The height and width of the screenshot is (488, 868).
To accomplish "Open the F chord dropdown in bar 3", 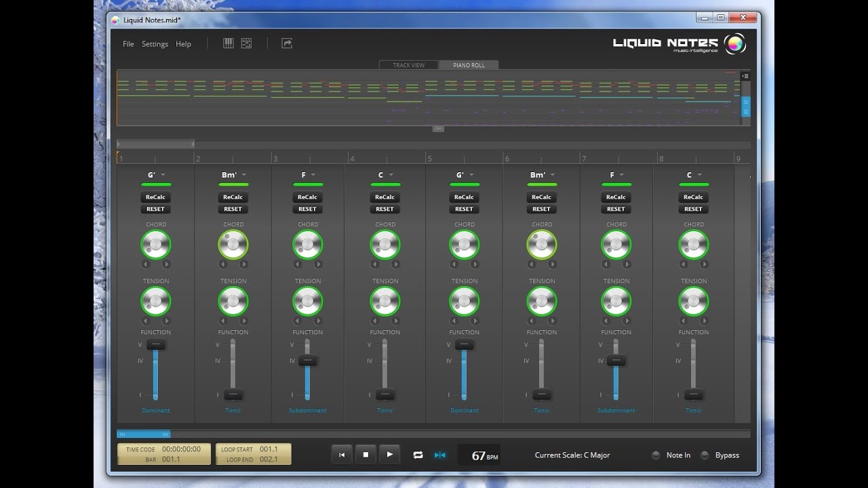I will (x=313, y=175).
